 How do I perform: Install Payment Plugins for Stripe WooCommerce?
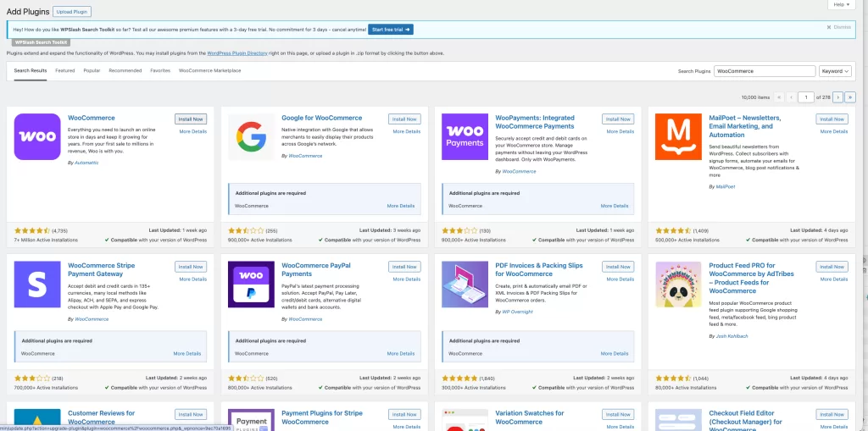tap(404, 414)
